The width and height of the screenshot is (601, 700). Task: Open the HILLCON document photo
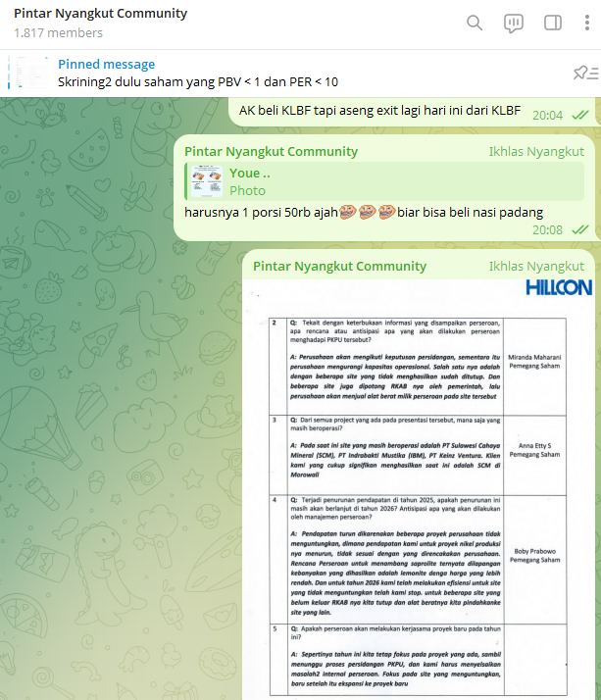tap(419, 489)
